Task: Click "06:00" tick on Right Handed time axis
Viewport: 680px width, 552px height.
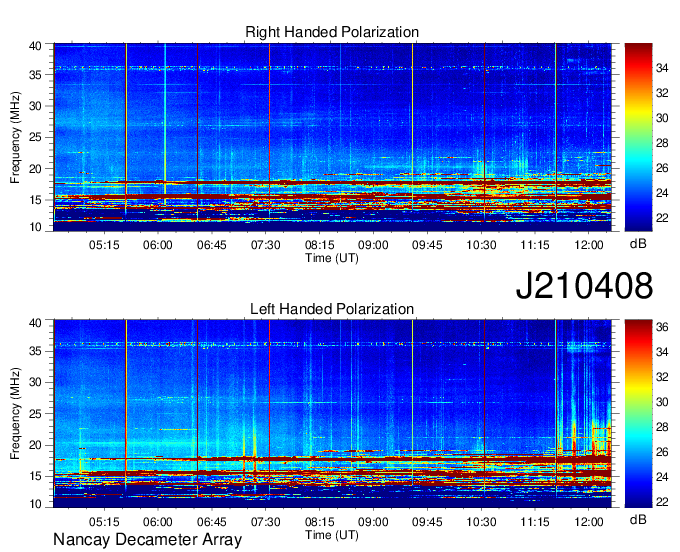Action: 158,245
